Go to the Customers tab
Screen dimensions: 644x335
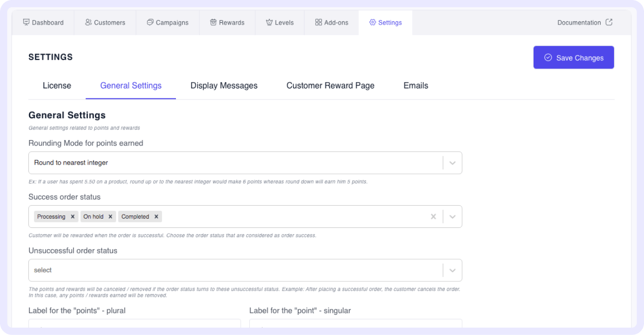pyautogui.click(x=105, y=23)
